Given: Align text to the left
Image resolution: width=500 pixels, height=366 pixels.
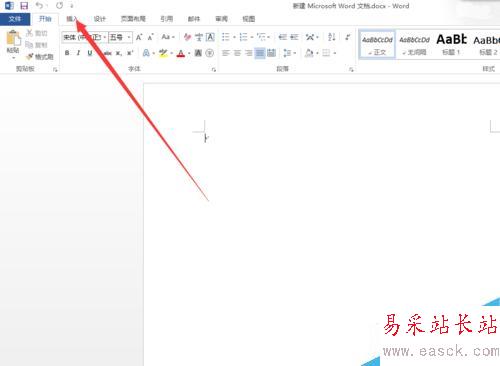Looking at the screenshot, I should point(226,53).
